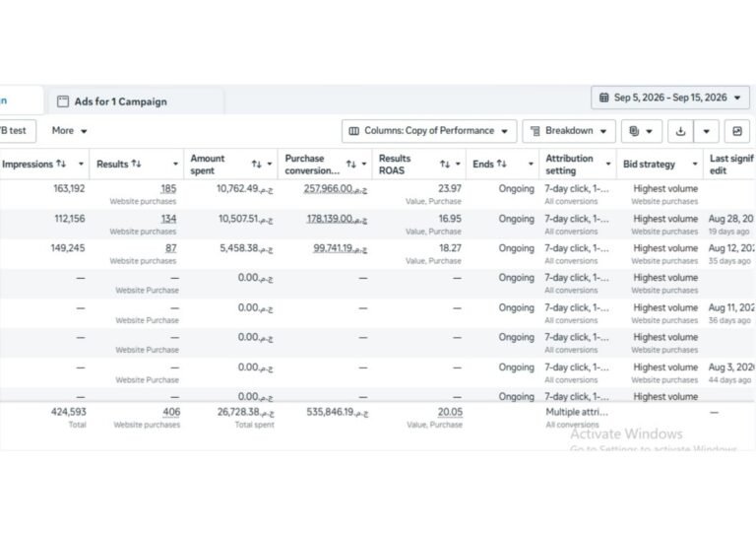Click the columns layout icon

click(x=354, y=131)
